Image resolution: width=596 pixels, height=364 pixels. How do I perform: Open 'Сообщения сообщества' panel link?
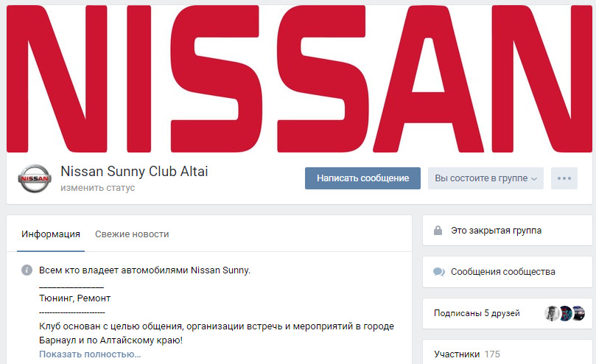[x=503, y=272]
